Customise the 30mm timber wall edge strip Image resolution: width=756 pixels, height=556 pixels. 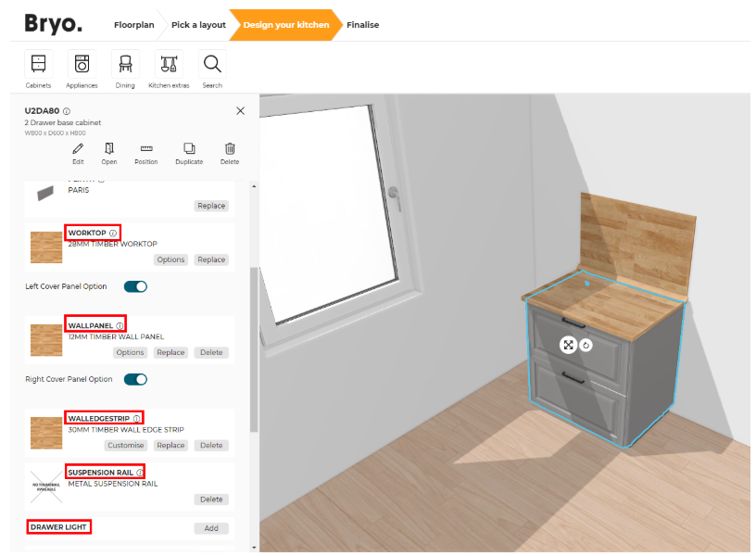(125, 445)
